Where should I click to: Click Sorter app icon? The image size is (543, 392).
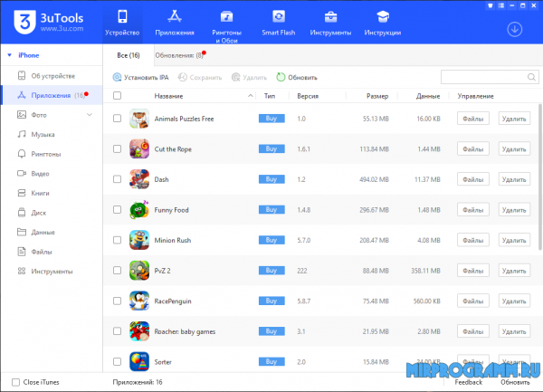pyautogui.click(x=139, y=361)
